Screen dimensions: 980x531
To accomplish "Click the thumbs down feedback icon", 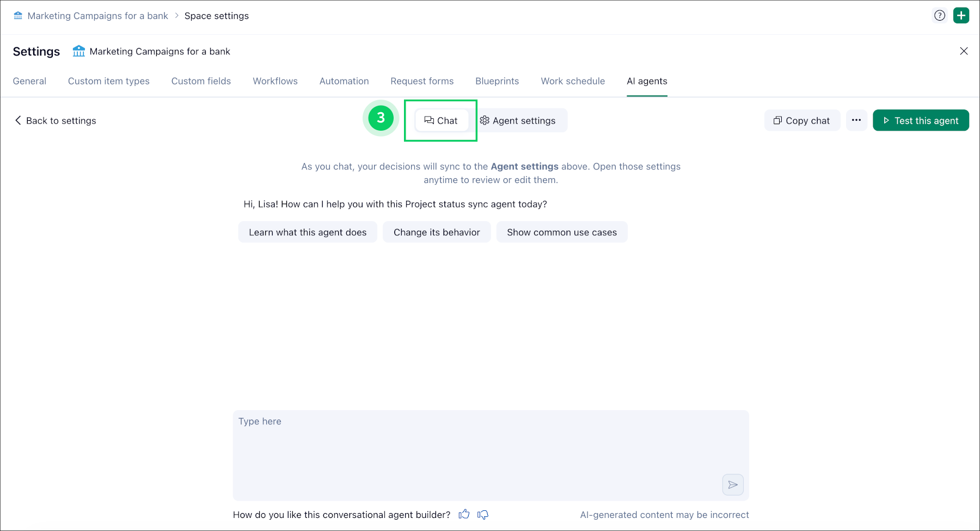I will 483,515.
